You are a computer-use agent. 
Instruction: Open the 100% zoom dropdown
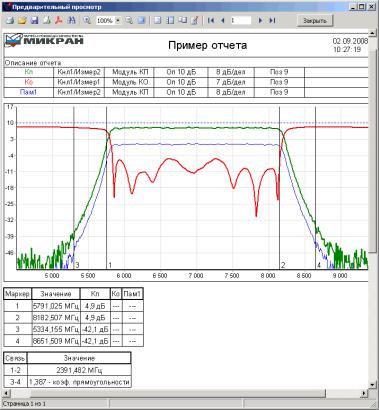(x=118, y=21)
